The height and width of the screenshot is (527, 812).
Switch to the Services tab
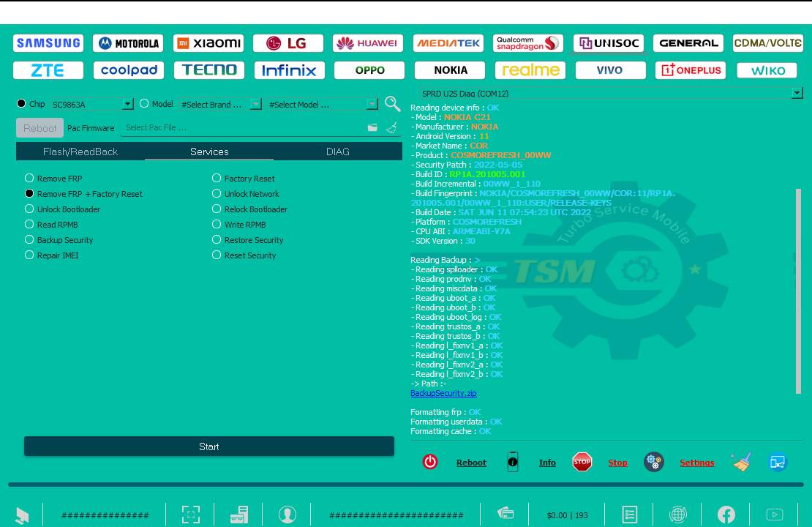pos(209,152)
